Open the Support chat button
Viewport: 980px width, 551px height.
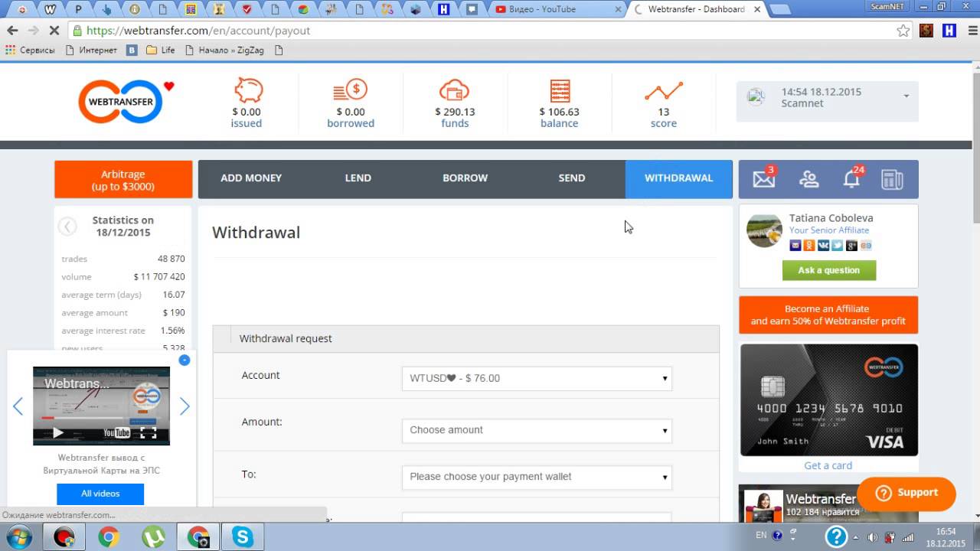pyautogui.click(x=906, y=494)
